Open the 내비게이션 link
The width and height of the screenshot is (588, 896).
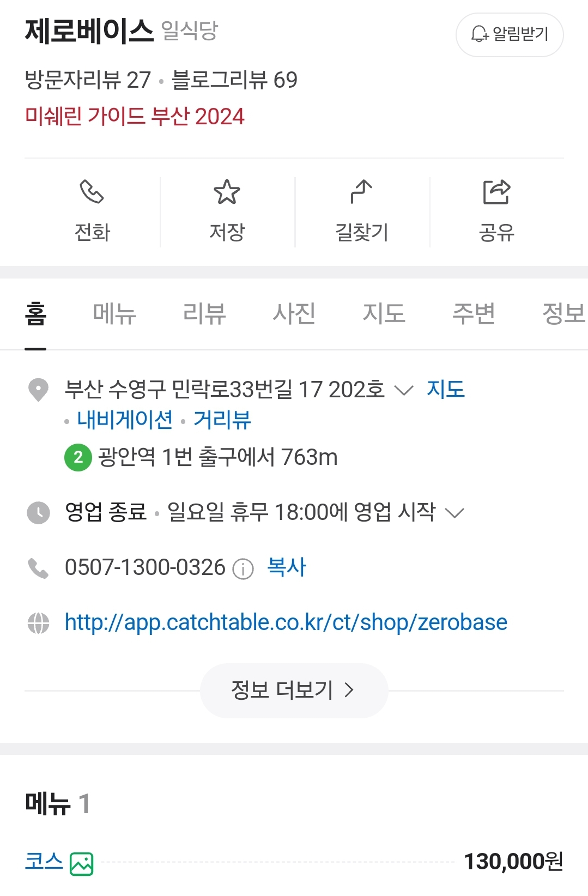point(125,420)
